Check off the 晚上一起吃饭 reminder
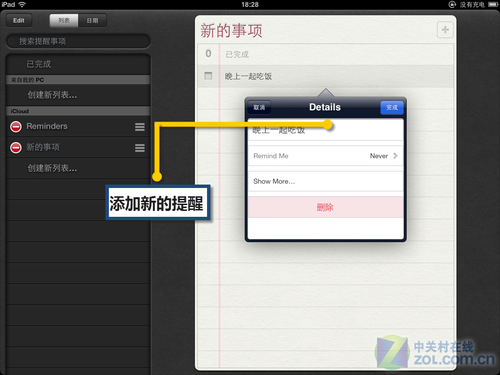This screenshot has width=500, height=375. (208, 76)
